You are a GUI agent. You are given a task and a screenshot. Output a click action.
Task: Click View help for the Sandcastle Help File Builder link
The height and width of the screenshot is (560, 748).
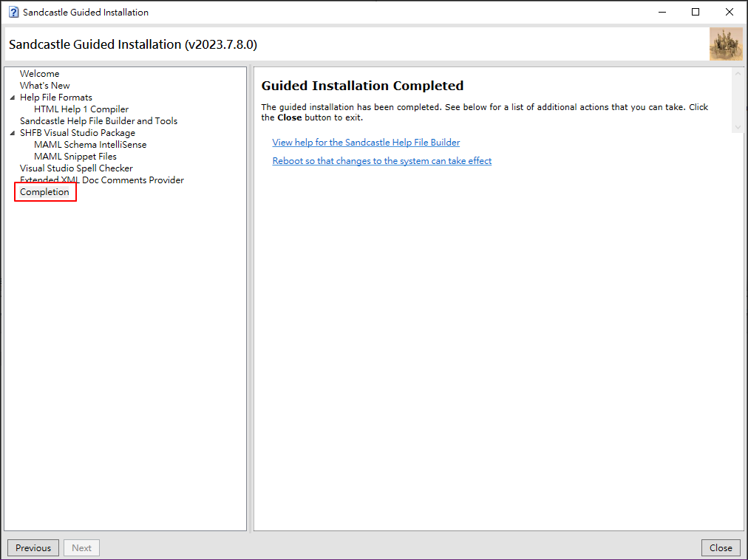pos(366,142)
